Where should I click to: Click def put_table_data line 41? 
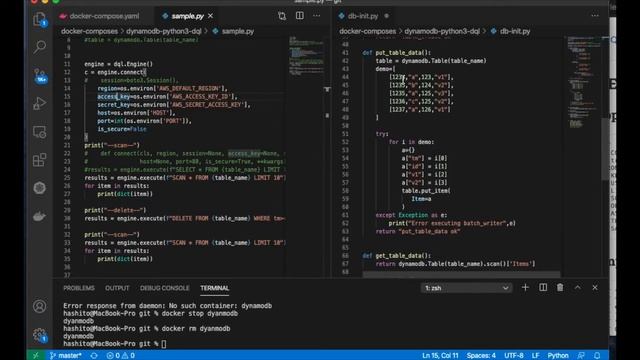click(x=396, y=53)
